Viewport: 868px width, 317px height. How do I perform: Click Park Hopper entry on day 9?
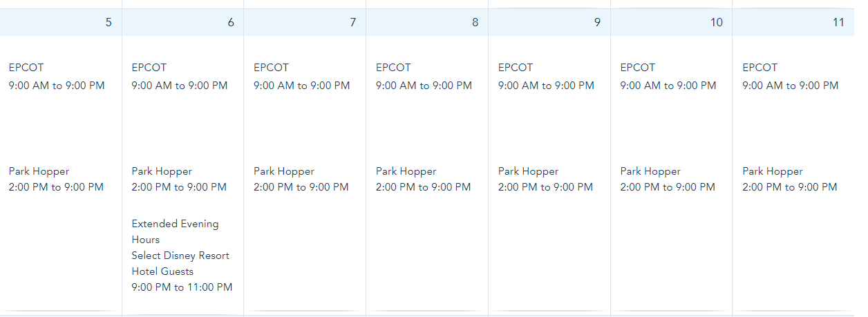[528, 171]
